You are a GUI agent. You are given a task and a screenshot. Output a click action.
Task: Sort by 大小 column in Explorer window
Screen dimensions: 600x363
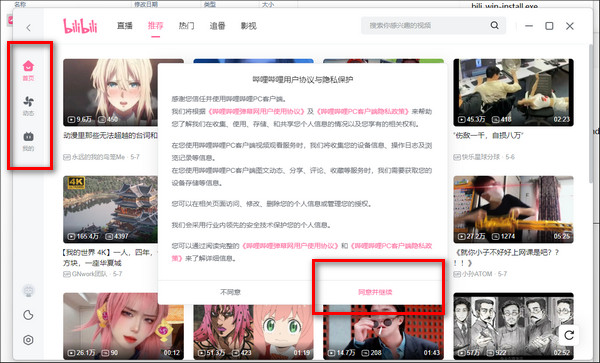pos(268,4)
